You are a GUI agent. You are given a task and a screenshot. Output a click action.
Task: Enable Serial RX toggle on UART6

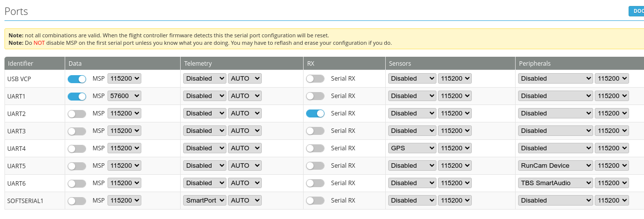point(315,183)
